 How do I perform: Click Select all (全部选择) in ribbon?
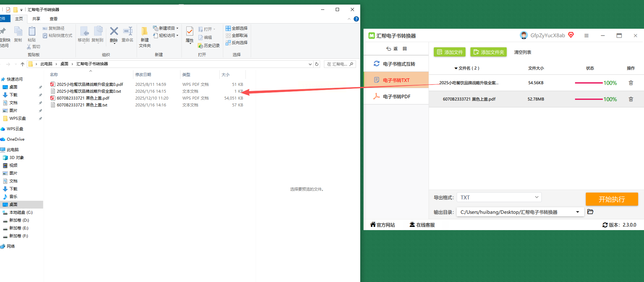[237, 28]
